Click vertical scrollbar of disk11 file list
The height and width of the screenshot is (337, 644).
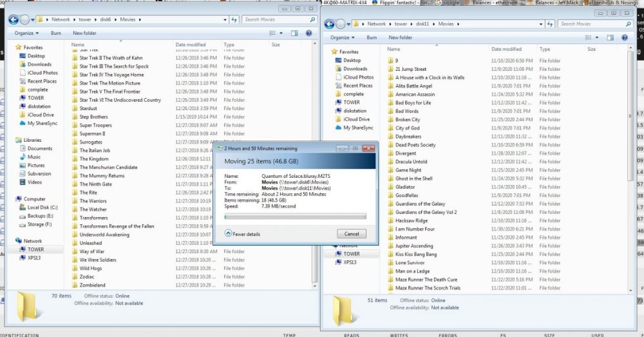click(x=631, y=116)
